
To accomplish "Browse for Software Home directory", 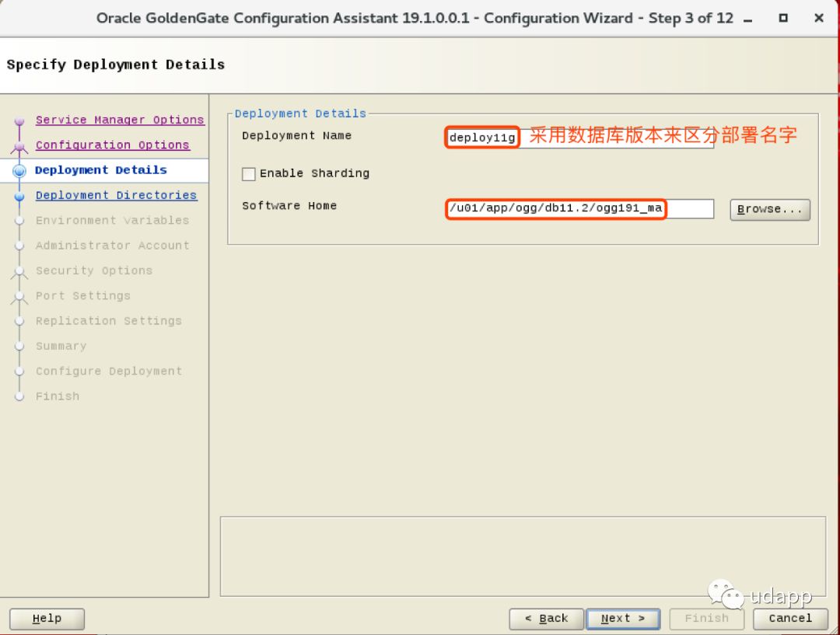I will coord(770,209).
